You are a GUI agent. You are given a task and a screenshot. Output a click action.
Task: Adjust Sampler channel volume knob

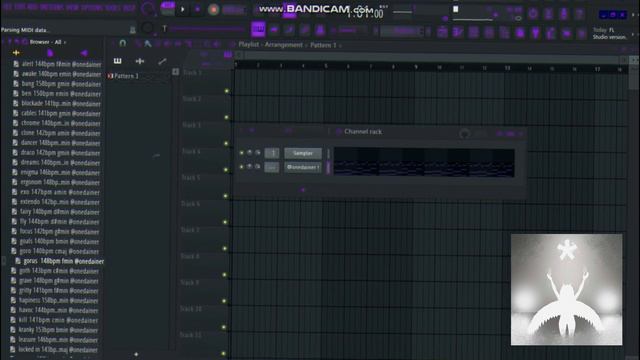click(258, 153)
